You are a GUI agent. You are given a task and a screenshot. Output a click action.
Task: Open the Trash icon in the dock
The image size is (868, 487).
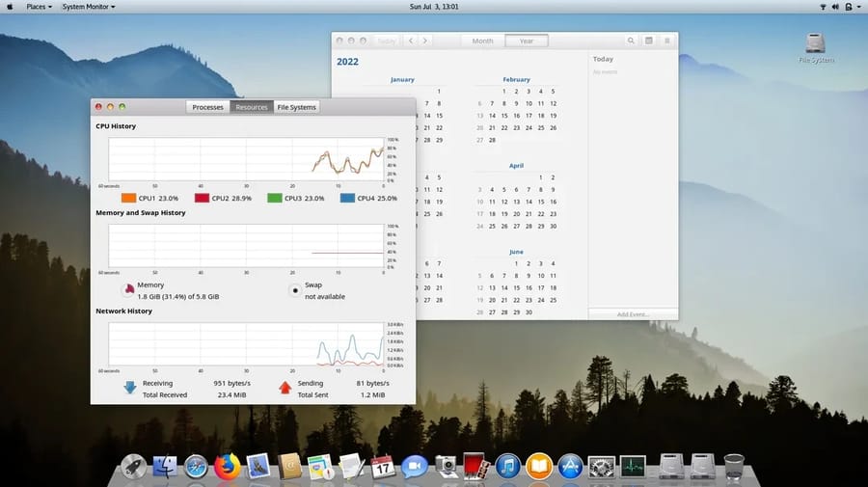click(734, 467)
